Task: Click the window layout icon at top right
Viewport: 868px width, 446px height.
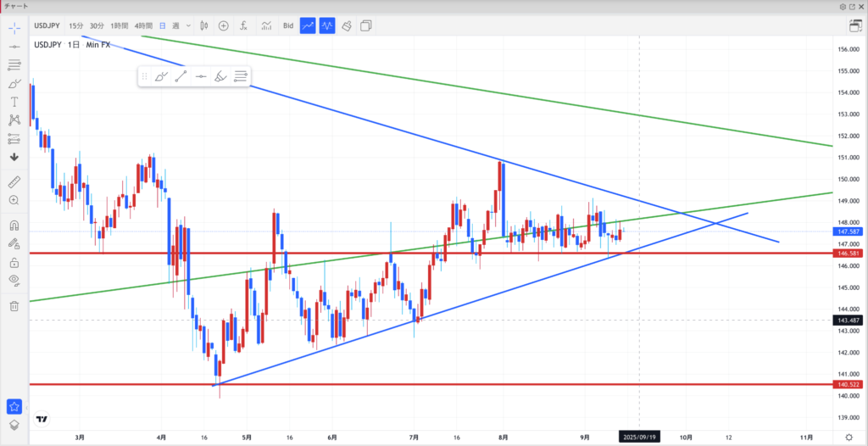Action: pyautogui.click(x=855, y=25)
